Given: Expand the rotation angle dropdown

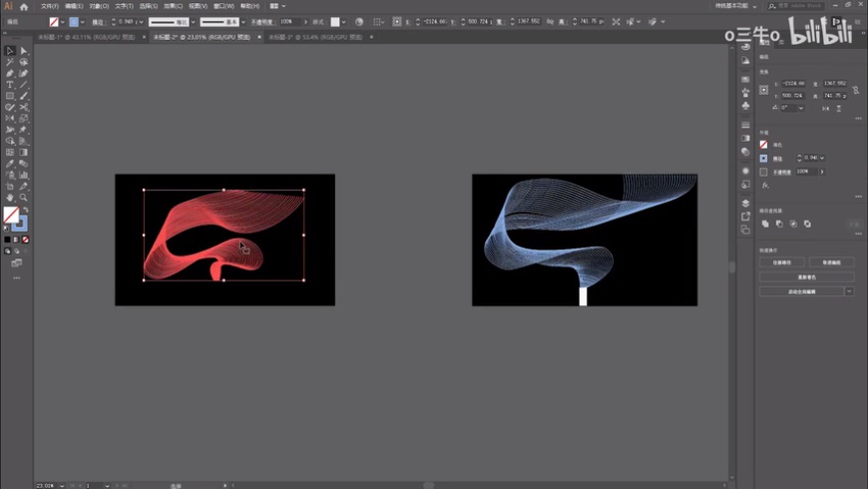Looking at the screenshot, I should pyautogui.click(x=799, y=108).
